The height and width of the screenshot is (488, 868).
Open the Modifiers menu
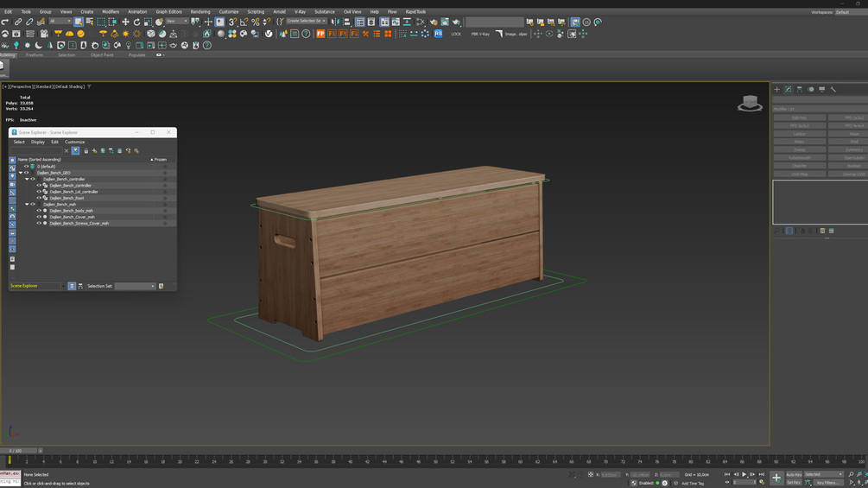click(111, 11)
